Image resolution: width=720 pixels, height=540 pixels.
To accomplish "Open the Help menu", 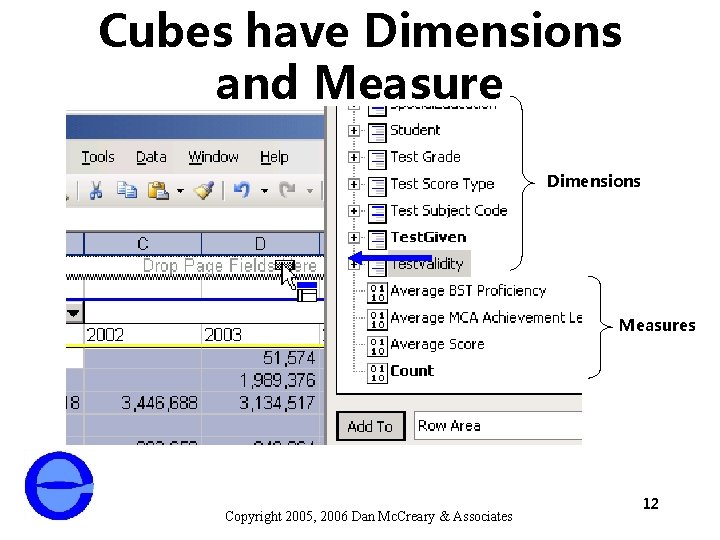I will pyautogui.click(x=274, y=157).
